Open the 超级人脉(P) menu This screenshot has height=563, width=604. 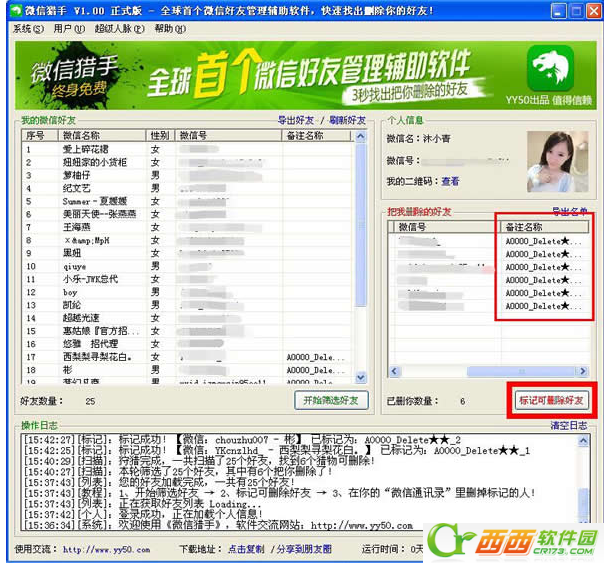coord(119,29)
